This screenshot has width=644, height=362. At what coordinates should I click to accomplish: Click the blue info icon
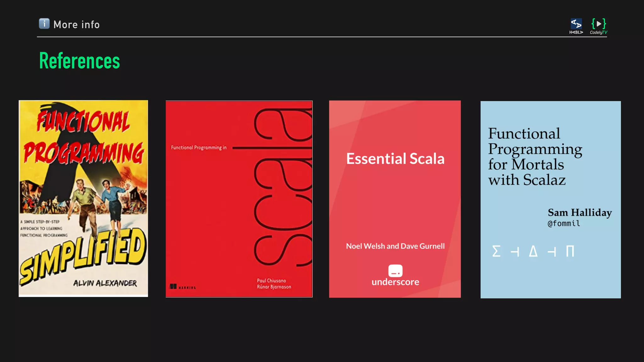tap(44, 24)
